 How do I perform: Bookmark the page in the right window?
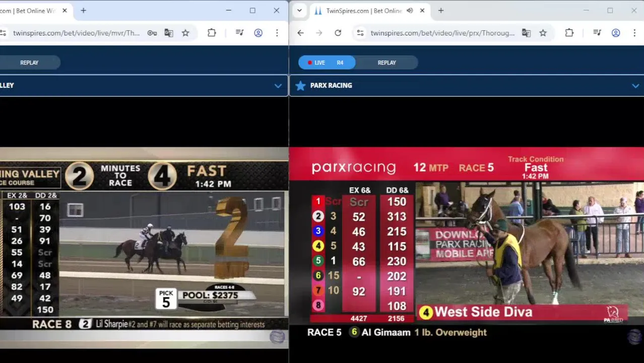543,33
